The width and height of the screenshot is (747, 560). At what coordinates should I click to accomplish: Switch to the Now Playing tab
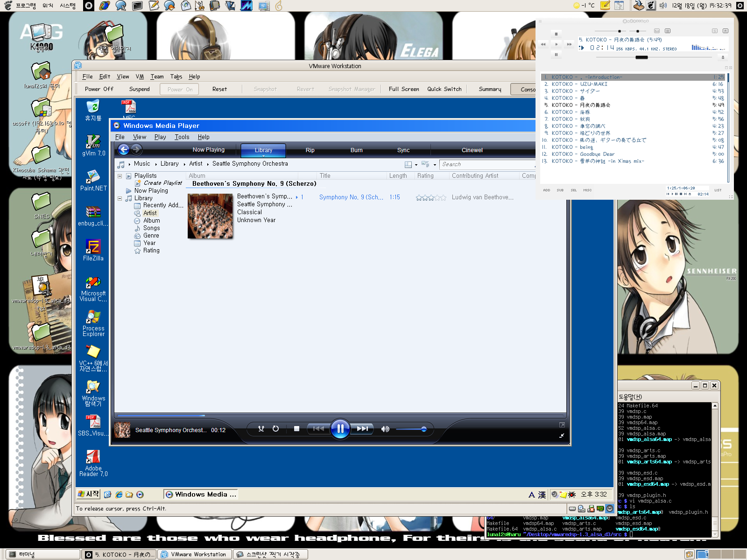click(x=209, y=150)
